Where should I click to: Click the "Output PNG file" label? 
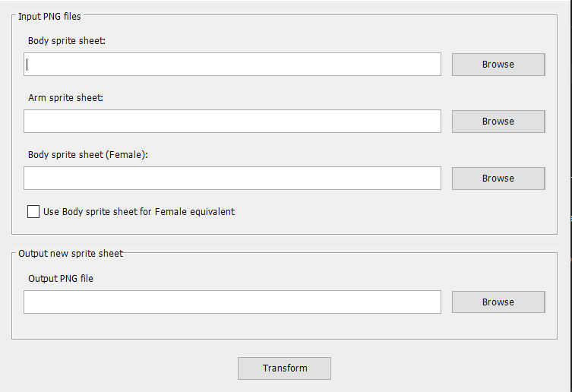point(61,279)
